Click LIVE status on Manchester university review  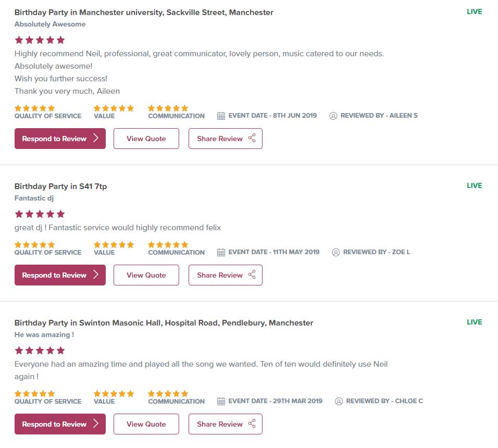click(x=474, y=11)
